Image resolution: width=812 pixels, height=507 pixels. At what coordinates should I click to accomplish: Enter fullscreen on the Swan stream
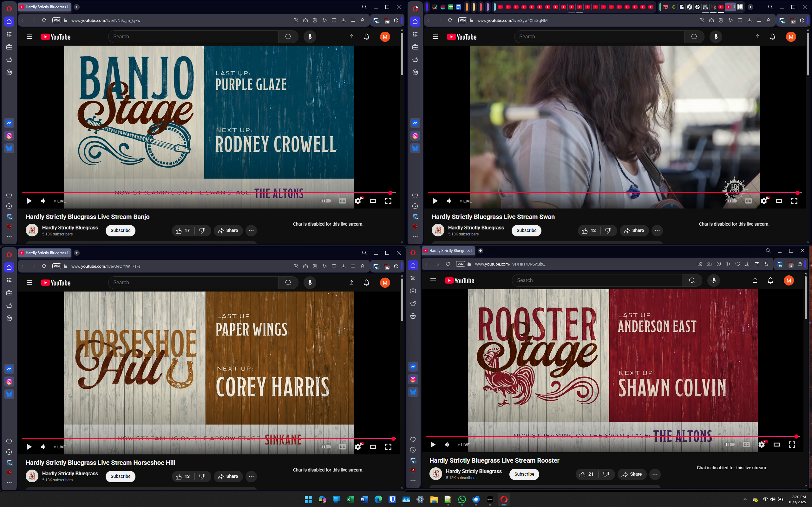click(x=794, y=201)
